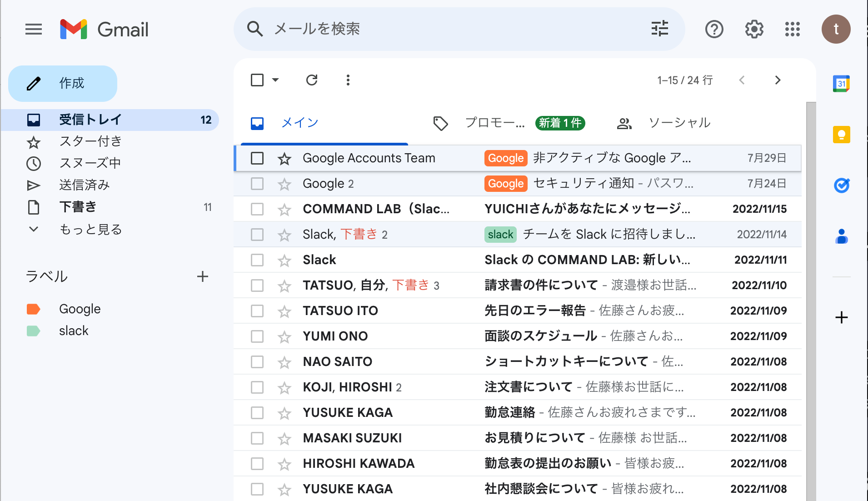
Task: Open the Google apps grid
Action: coord(792,30)
